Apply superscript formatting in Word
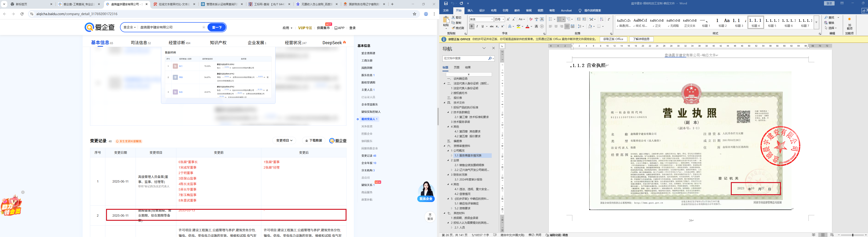Viewport: 868px width, 237px height. [x=502, y=26]
